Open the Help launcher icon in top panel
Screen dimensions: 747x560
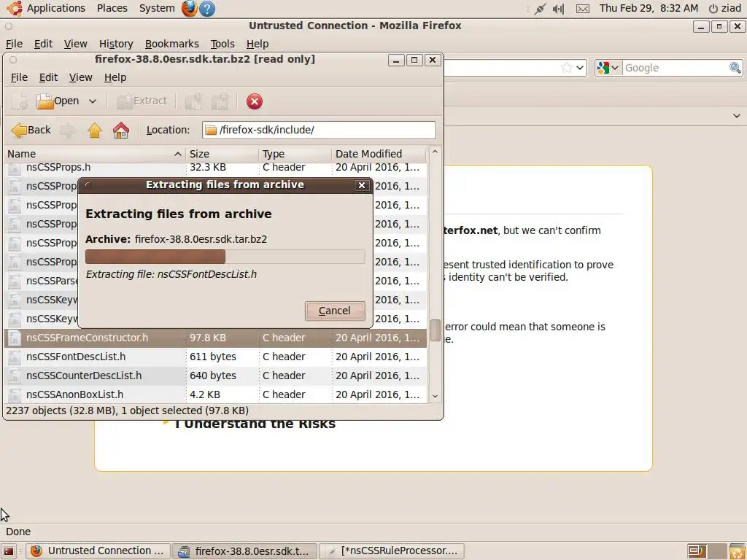(x=206, y=8)
